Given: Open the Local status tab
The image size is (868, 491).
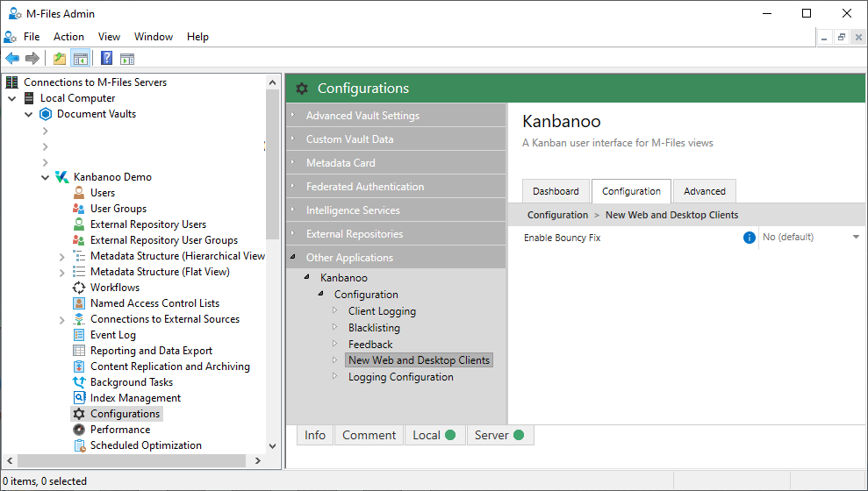Looking at the screenshot, I should point(434,435).
